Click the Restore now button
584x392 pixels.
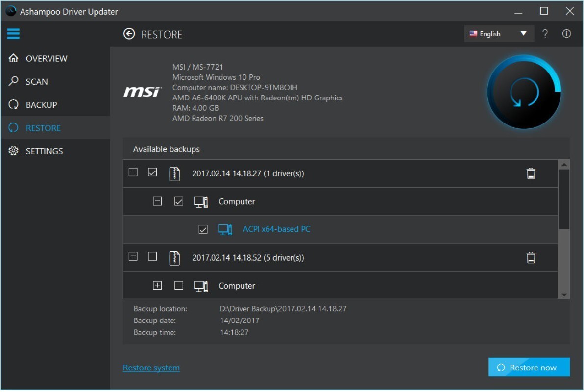tap(529, 367)
